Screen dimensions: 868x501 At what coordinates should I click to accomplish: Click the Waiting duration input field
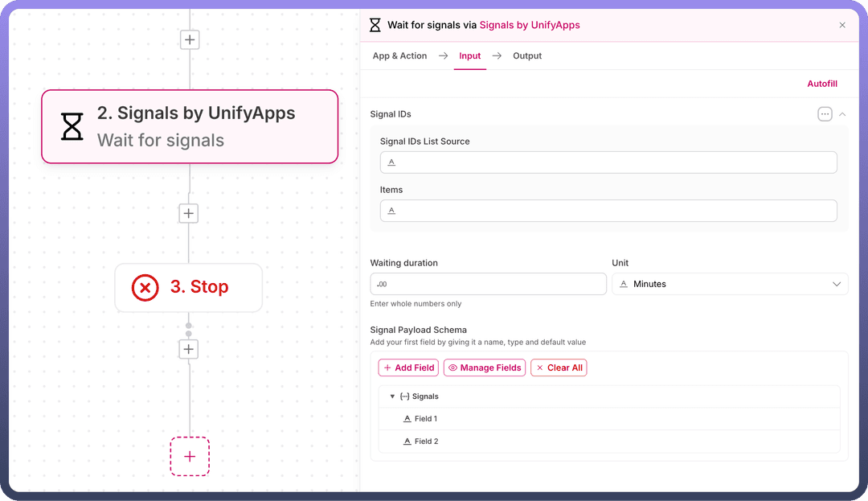(x=488, y=284)
